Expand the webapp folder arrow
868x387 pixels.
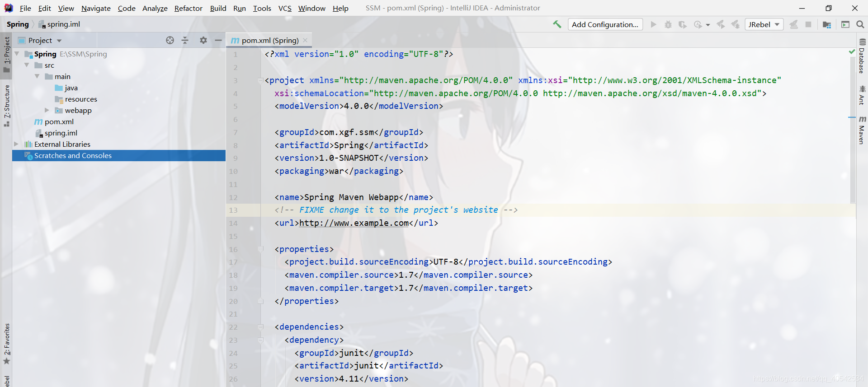[47, 110]
